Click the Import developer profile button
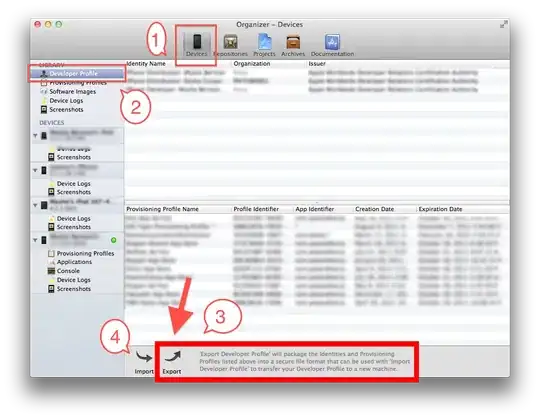Image resolution: width=540 pixels, height=419 pixels. 144,362
